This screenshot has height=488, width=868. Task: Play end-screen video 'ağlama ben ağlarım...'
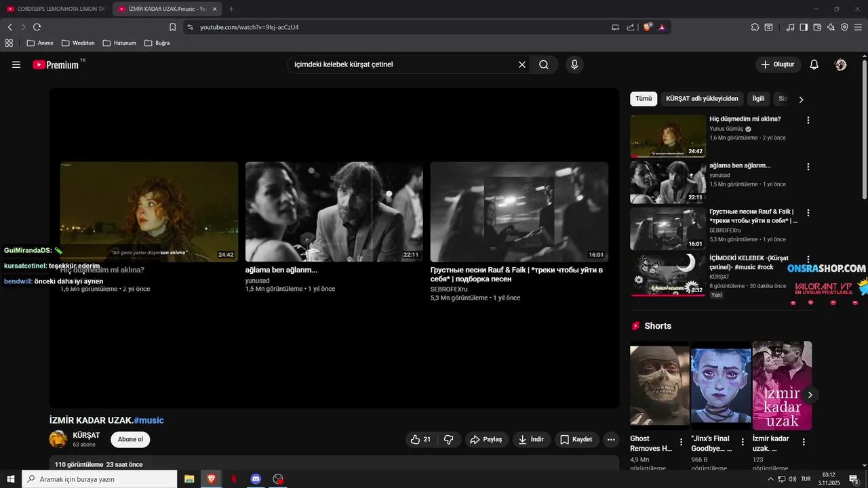[x=334, y=211]
